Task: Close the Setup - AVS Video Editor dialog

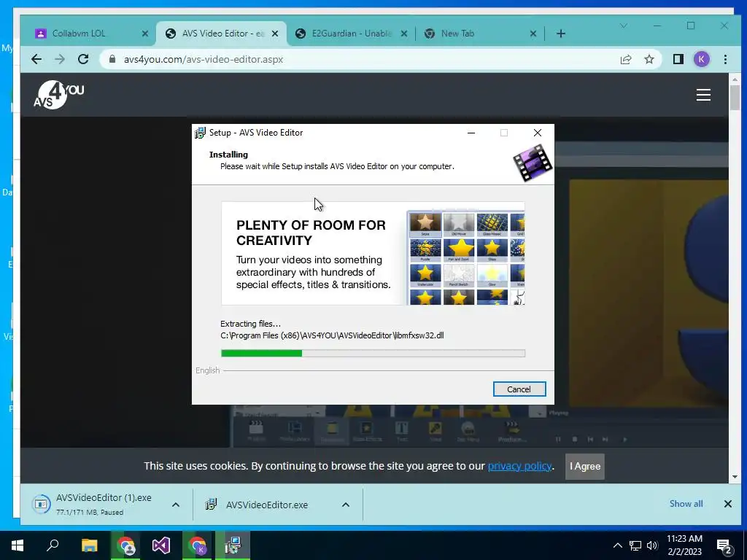Action: coord(538,133)
